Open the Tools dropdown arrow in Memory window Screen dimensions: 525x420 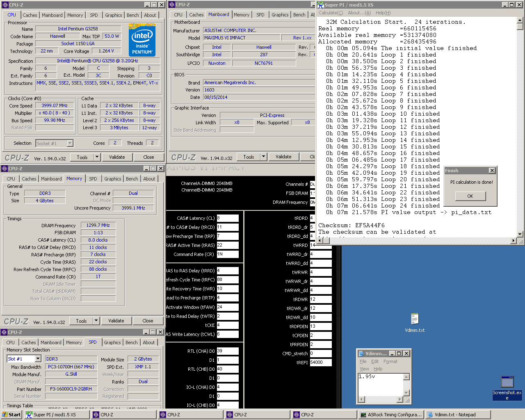pyautogui.click(x=96, y=321)
